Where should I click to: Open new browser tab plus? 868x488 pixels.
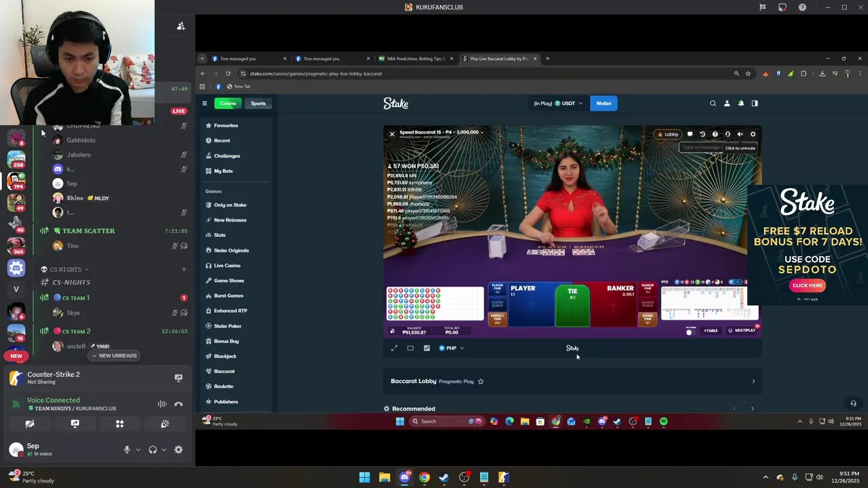click(x=548, y=59)
